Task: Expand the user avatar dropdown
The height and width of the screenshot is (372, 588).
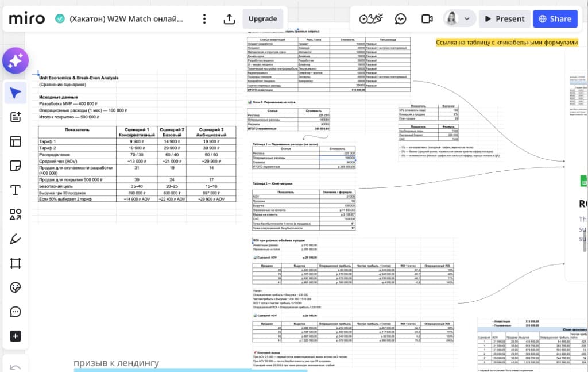Action: coord(459,19)
